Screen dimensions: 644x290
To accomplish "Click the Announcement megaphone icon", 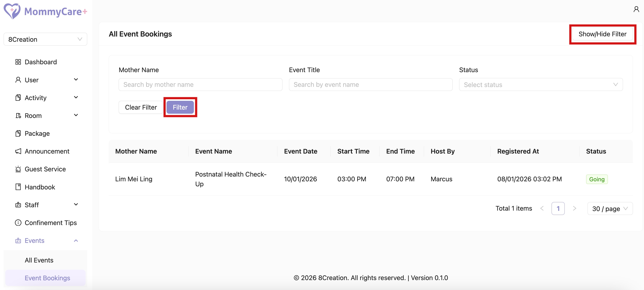I will coord(18,151).
